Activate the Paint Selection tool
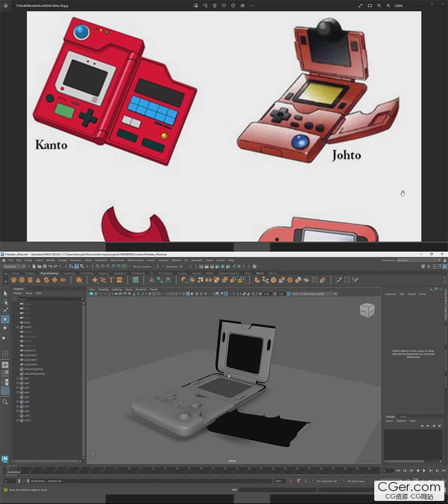The image size is (448, 504). pyautogui.click(x=5, y=311)
